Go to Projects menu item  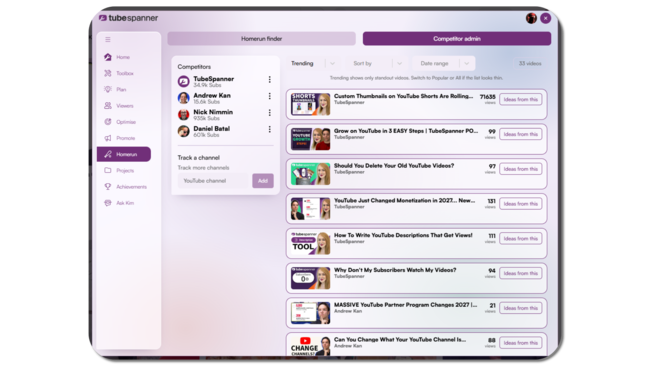click(125, 170)
